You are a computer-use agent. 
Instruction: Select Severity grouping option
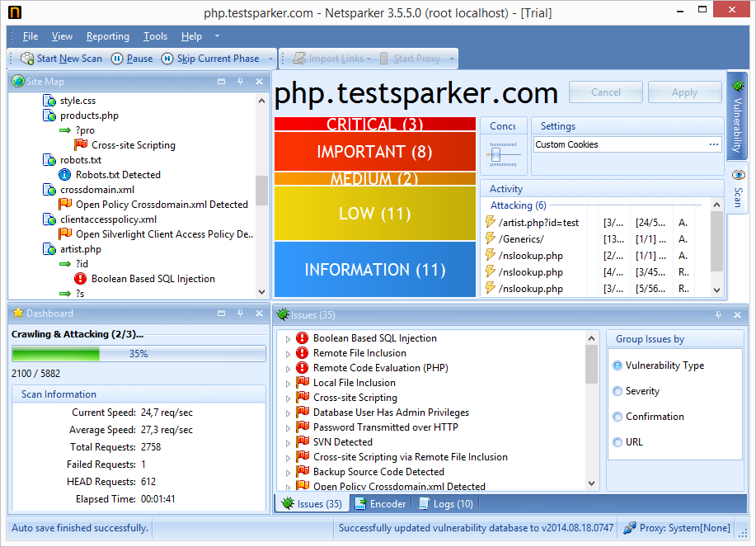(x=617, y=391)
